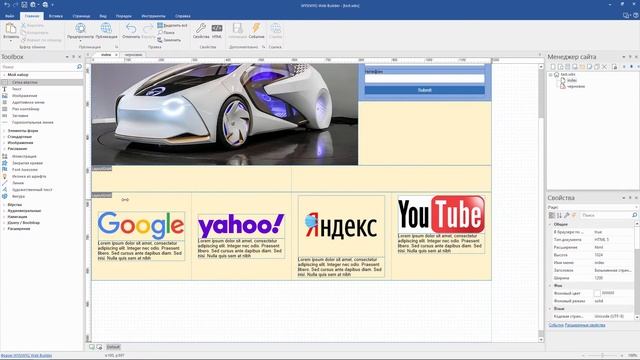The width and height of the screenshot is (640, 360).
Task: Click undo arrow in title bar quick access
Action: tap(7, 5)
